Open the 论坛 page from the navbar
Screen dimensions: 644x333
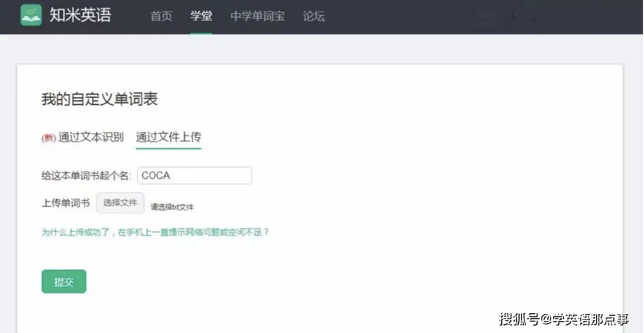(x=313, y=16)
